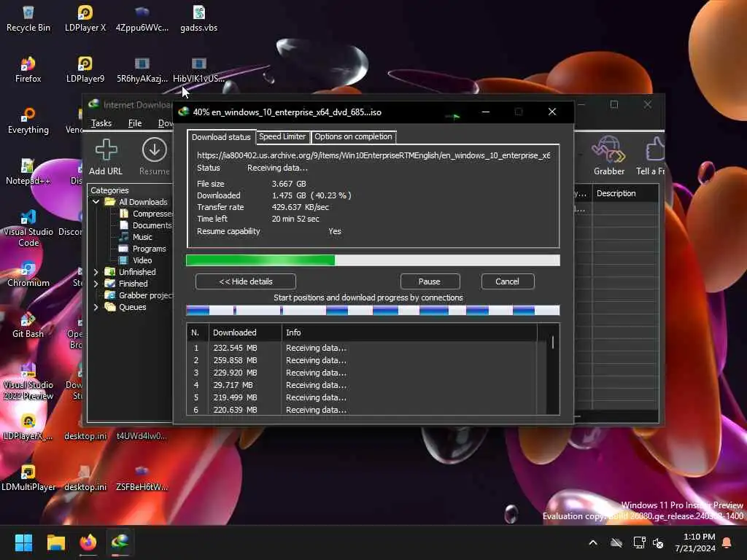Open Firefox from the taskbar
747x560 pixels.
(x=88, y=542)
